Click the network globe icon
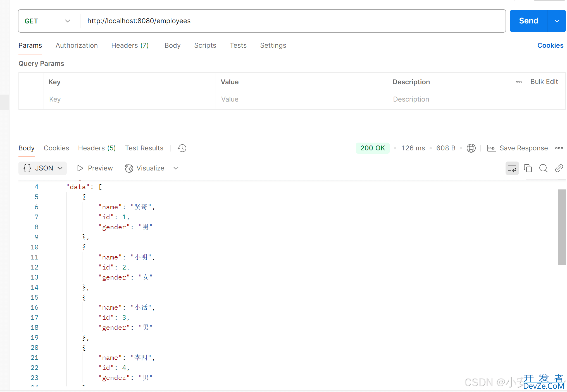 tap(471, 148)
